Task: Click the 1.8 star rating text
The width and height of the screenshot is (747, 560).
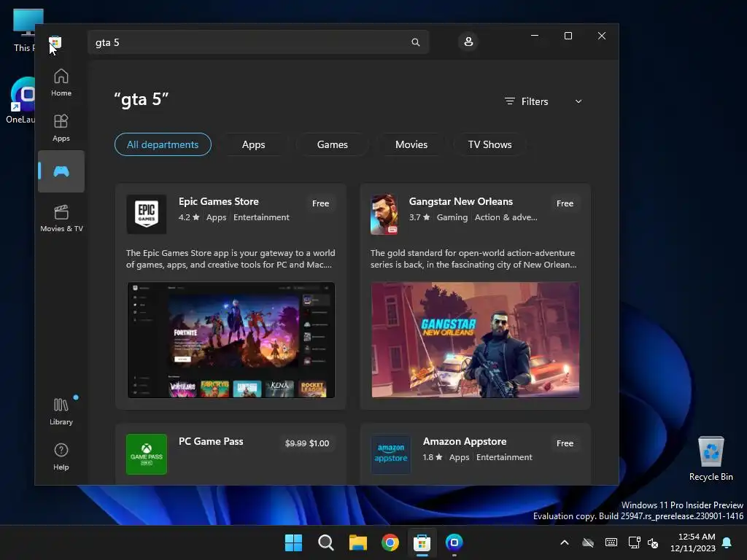Action: [433, 457]
